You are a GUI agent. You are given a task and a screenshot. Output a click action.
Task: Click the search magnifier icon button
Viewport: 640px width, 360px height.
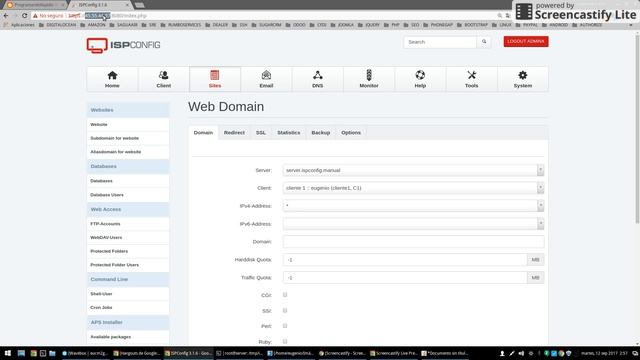[x=484, y=42]
